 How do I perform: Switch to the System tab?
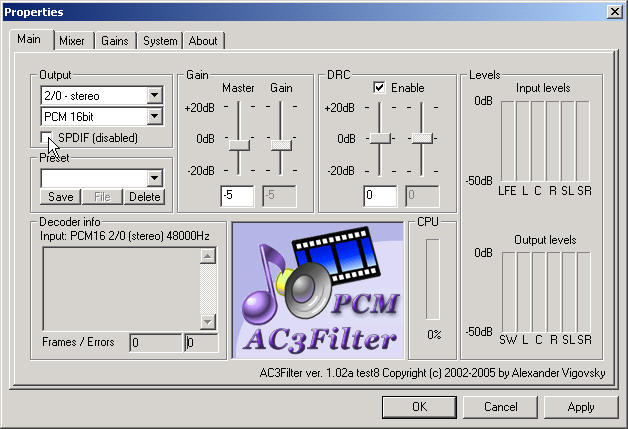[160, 41]
